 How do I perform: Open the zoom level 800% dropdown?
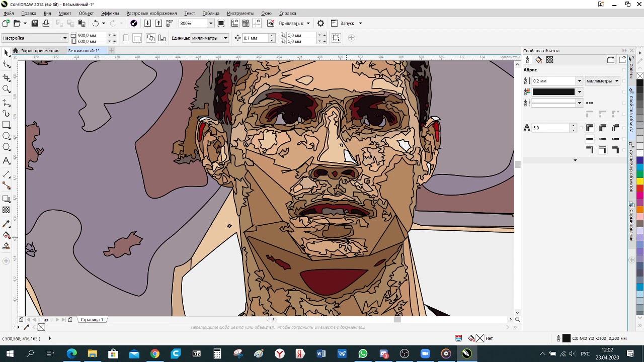click(x=210, y=23)
